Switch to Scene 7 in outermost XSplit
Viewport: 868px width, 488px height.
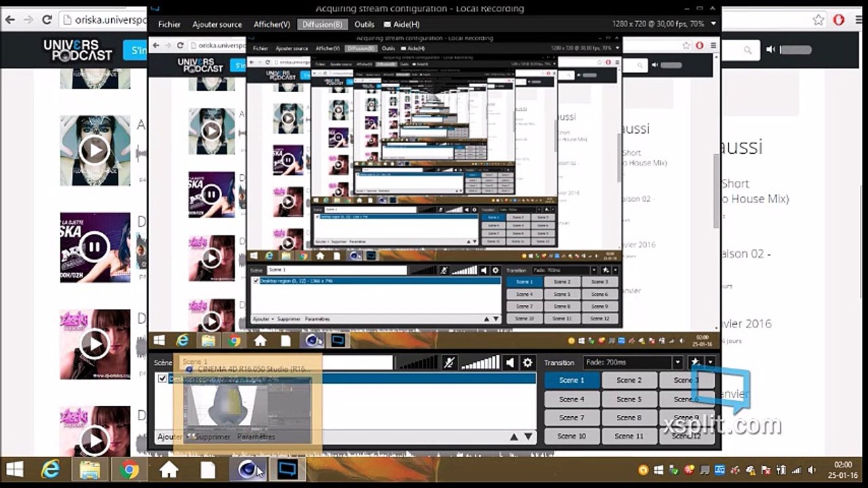point(571,418)
